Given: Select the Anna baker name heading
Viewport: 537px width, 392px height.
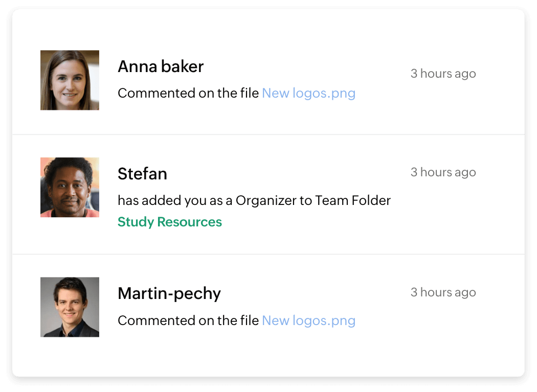Looking at the screenshot, I should (161, 66).
